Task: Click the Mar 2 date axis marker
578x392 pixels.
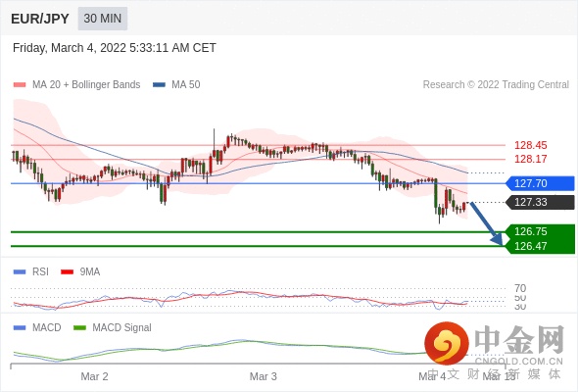Action: tap(94, 376)
